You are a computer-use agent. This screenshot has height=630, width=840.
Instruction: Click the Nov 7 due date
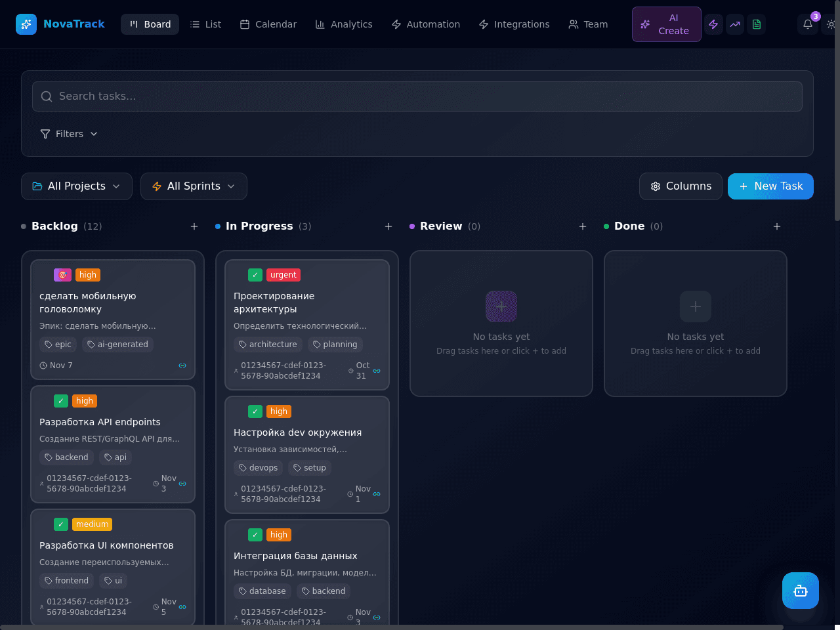(56, 366)
